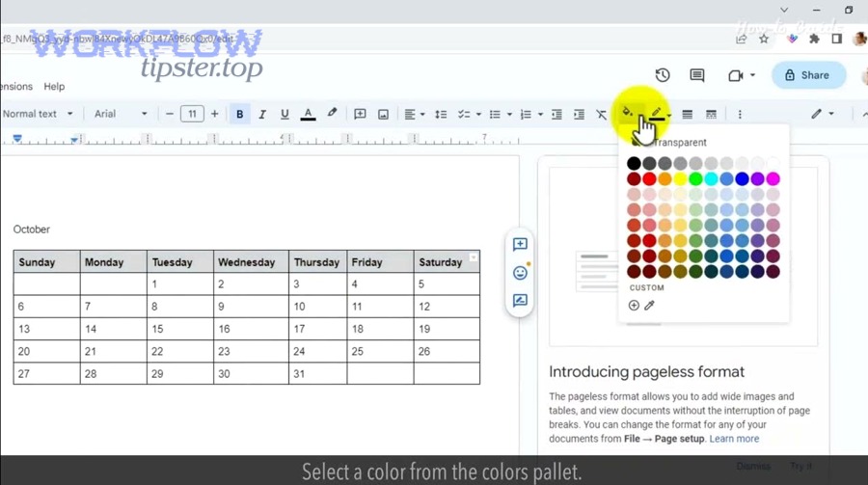Click the add custom color plus icon
Screen dimensions: 868x485
pyautogui.click(x=634, y=306)
